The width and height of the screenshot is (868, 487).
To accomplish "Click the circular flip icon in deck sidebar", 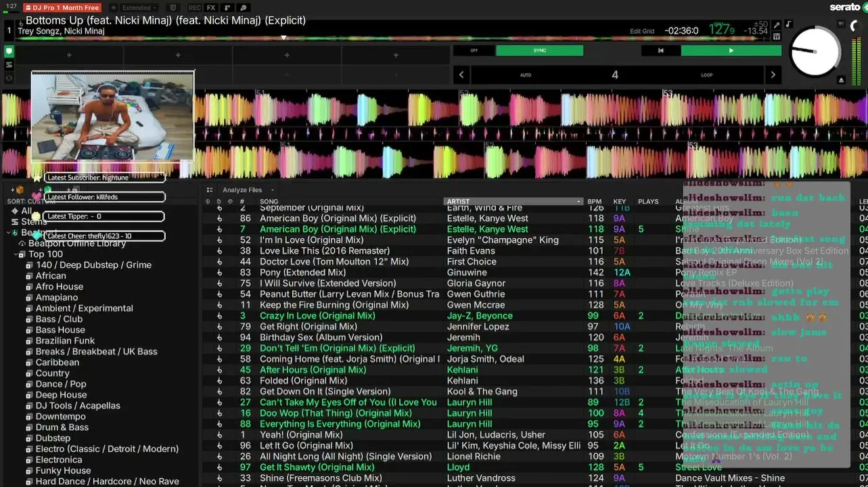I will [9, 78].
